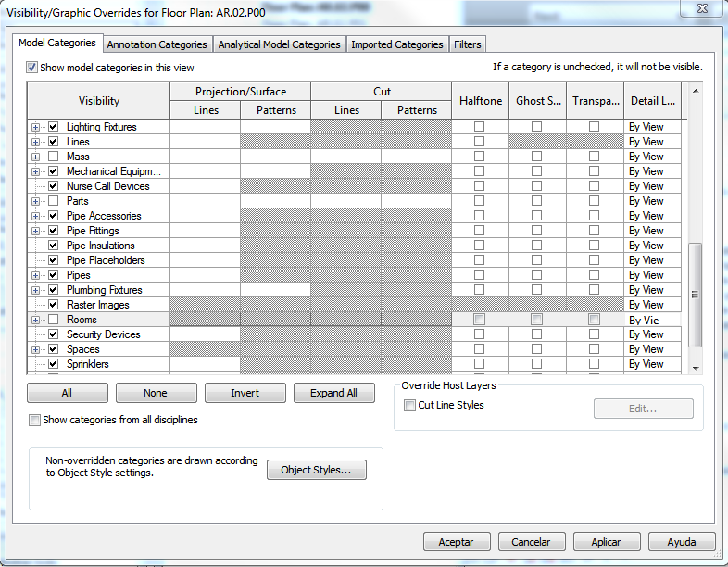
Task: Select the Pipes row Detail Level cell
Action: pos(653,275)
